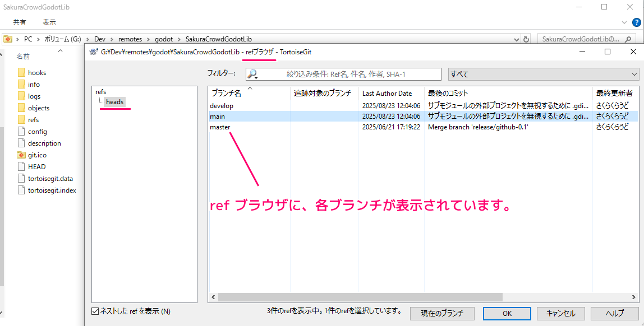Click the objects folder icon
Screen dimensions: 644x326
21,108
